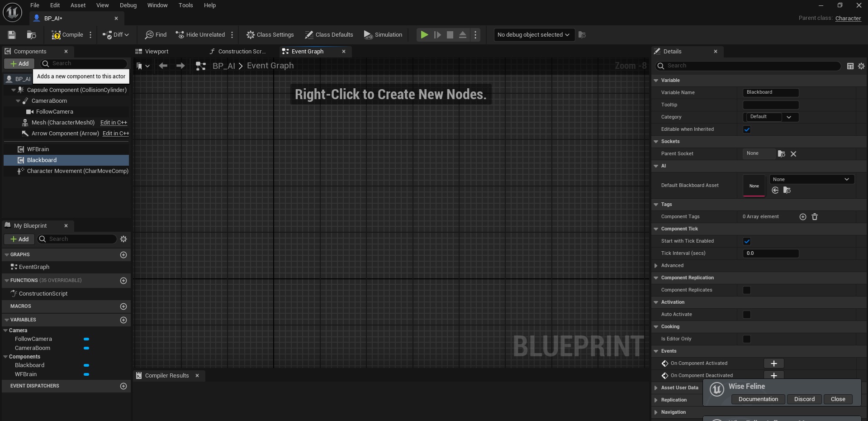Click the Tick Interval value field

pos(770,254)
